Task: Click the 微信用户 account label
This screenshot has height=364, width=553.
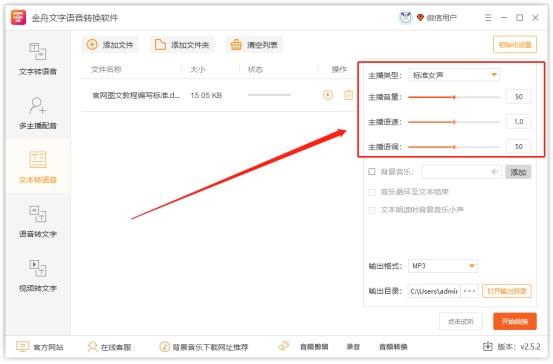Action: click(x=442, y=18)
